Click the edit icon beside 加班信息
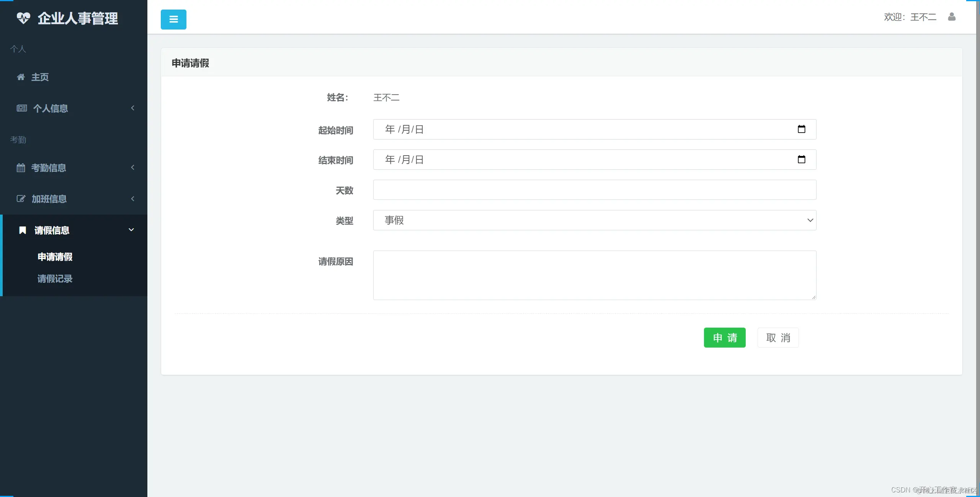Viewport: 980px width, 497px height. coord(21,199)
